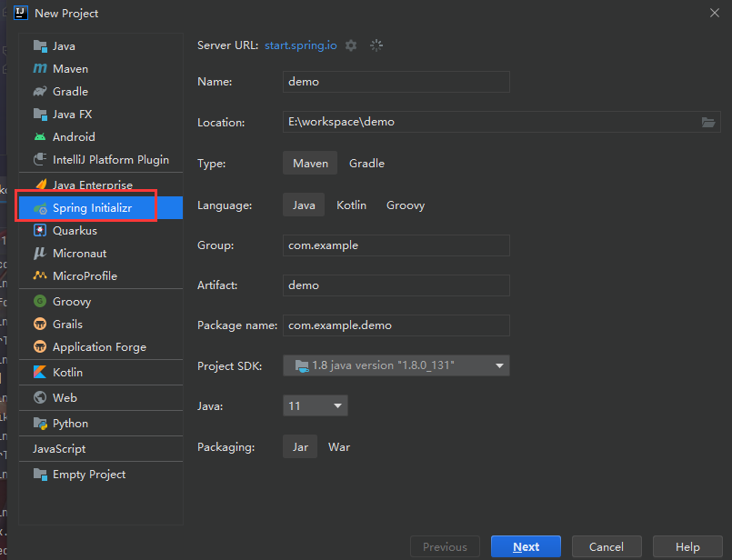
Task: Select Java Enterprise in the generators list
Action: click(x=101, y=185)
